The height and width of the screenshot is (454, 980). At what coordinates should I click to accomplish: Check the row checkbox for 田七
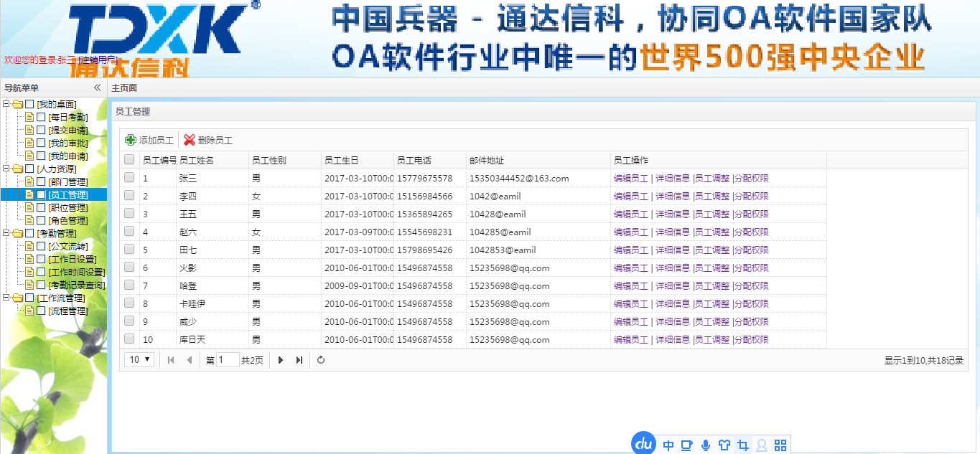pyautogui.click(x=129, y=250)
